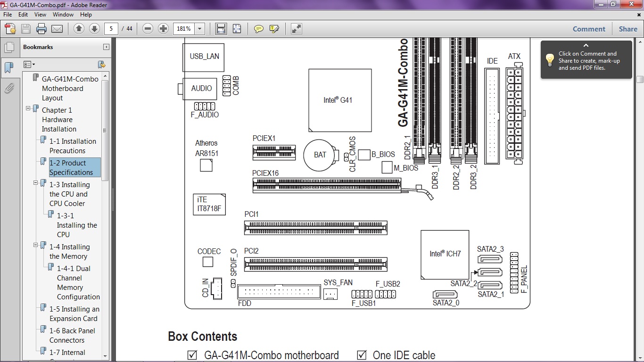This screenshot has height=362, width=644.
Task: Click the PCIEX16 slot label
Action: coord(265,173)
